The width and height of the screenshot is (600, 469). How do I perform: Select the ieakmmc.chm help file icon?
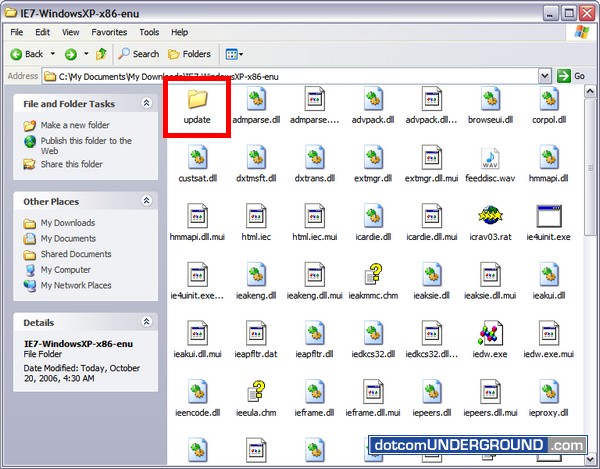point(373,274)
